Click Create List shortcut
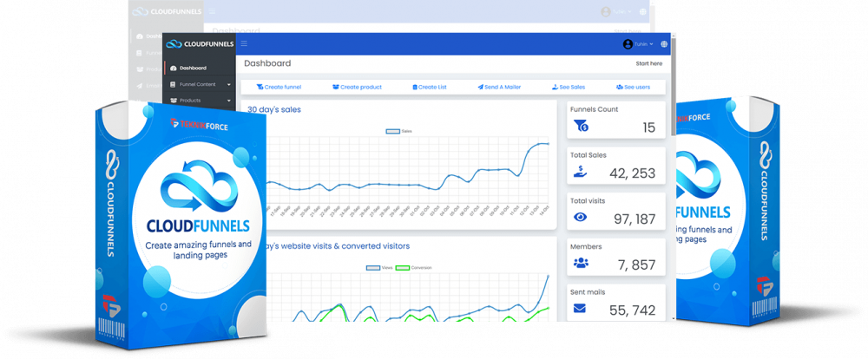The height and width of the screenshot is (359, 868). click(430, 87)
